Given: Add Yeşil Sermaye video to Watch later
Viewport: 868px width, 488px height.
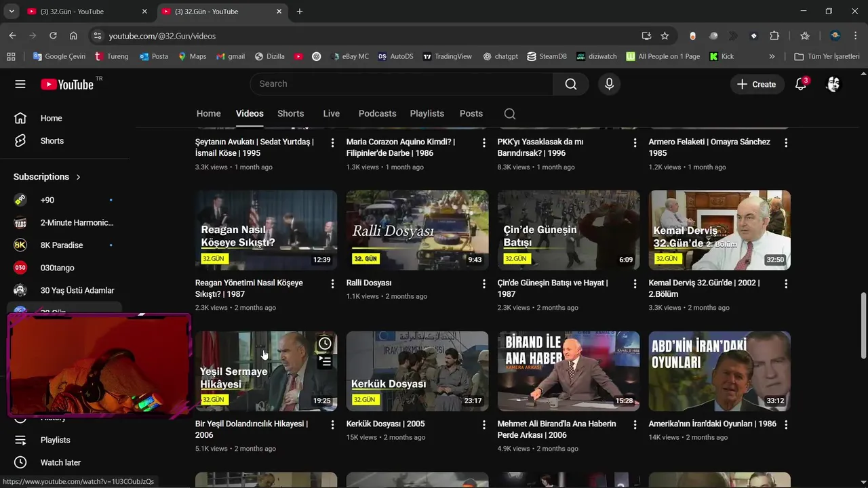Looking at the screenshot, I should (325, 344).
